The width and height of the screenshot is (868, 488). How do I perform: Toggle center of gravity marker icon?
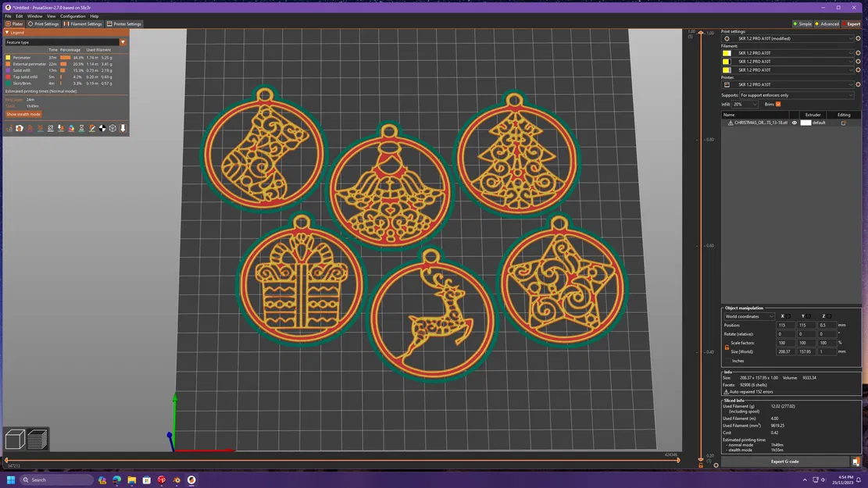click(x=102, y=128)
